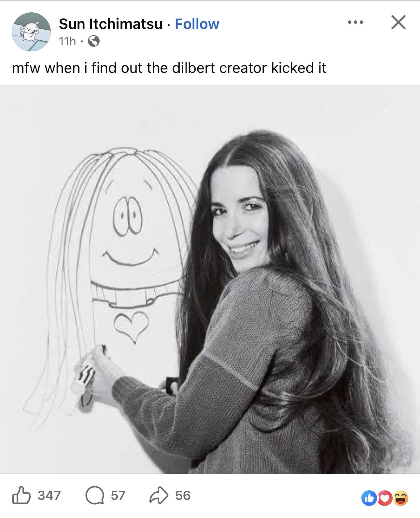Image resolution: width=420 pixels, height=518 pixels.
Task: View the 347 likes count
Action: coord(49,495)
